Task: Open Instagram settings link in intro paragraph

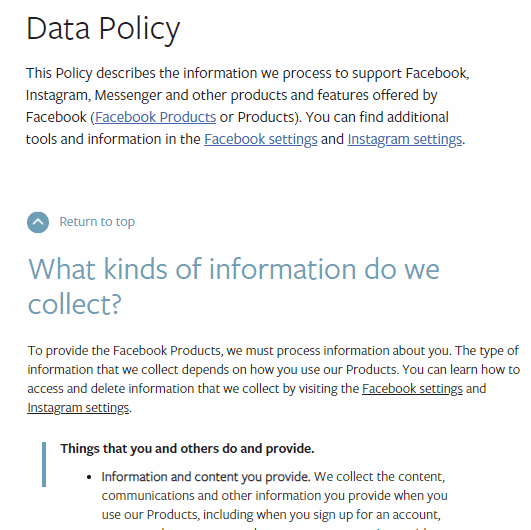Action: pos(405,139)
